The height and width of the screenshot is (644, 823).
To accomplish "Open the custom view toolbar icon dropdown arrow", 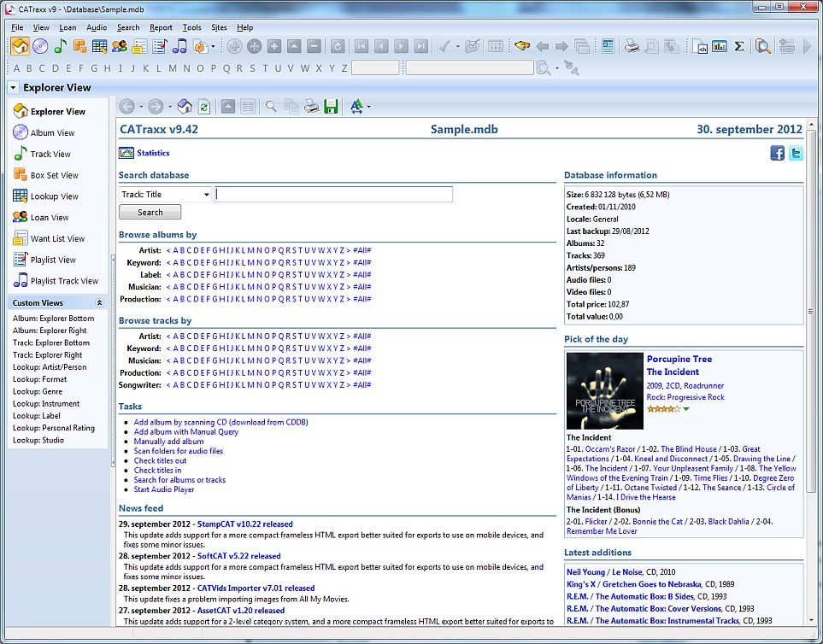I will coord(213,47).
